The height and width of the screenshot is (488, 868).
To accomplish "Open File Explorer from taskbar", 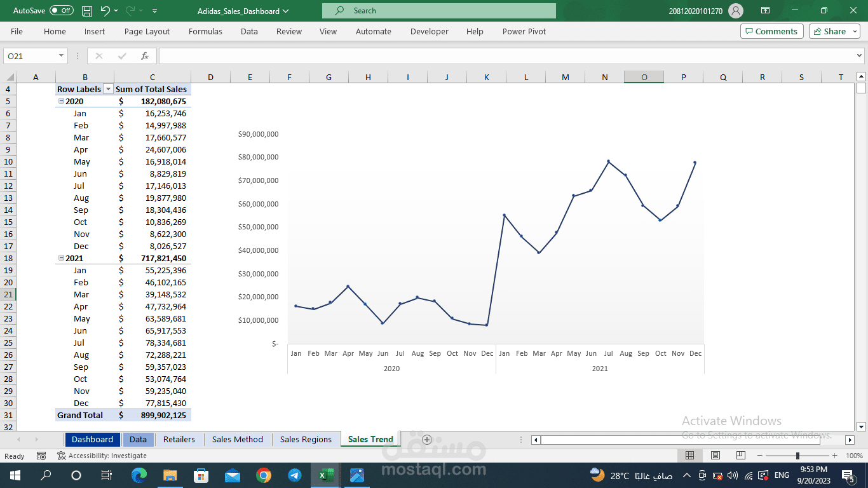I will pos(170,475).
